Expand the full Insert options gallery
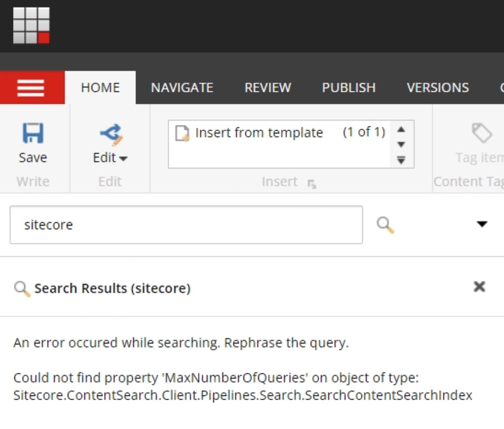The width and height of the screenshot is (504, 429). [x=401, y=160]
